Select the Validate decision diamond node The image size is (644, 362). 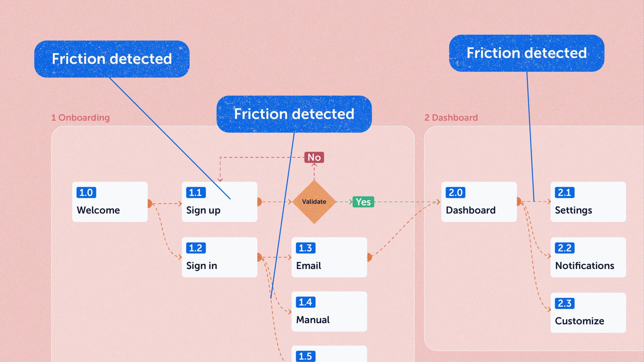click(x=314, y=202)
